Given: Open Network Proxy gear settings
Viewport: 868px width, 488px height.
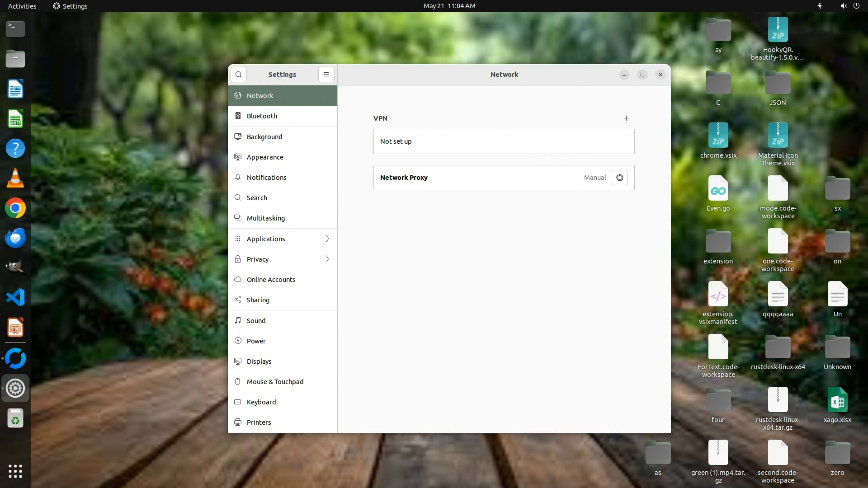Looking at the screenshot, I should click(619, 178).
